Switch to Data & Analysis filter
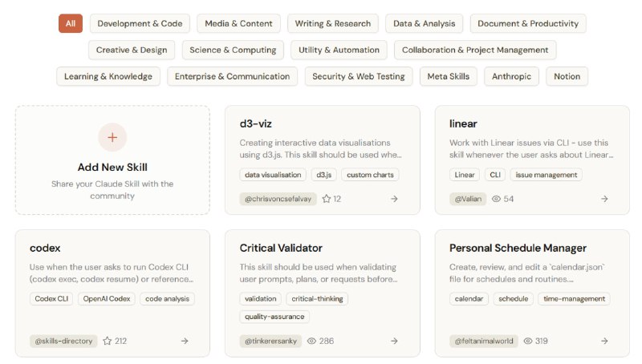 point(424,23)
